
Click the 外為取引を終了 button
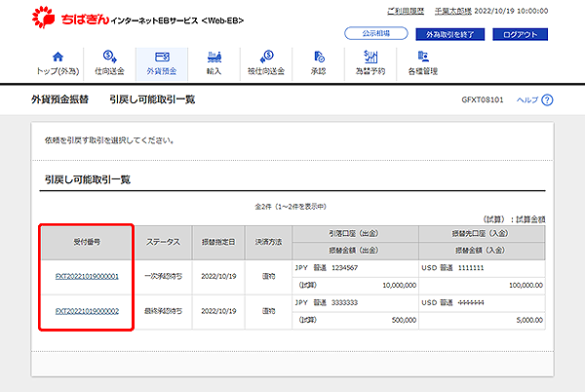[449, 34]
